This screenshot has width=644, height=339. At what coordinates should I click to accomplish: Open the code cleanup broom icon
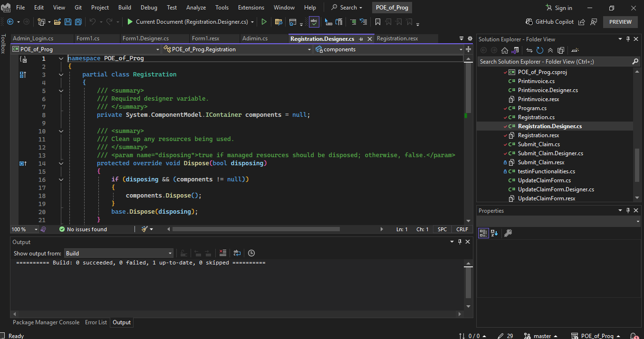(x=145, y=229)
